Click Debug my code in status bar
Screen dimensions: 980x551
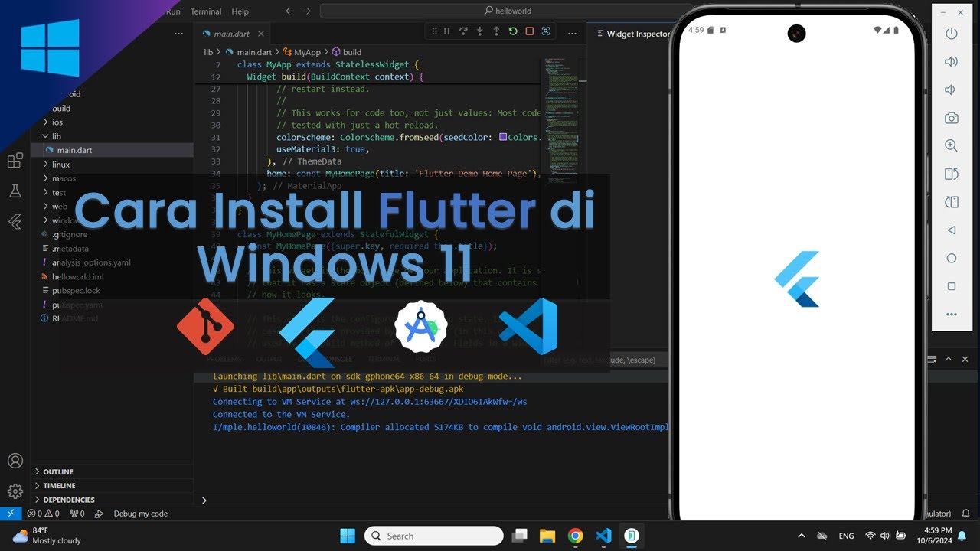pyautogui.click(x=140, y=514)
